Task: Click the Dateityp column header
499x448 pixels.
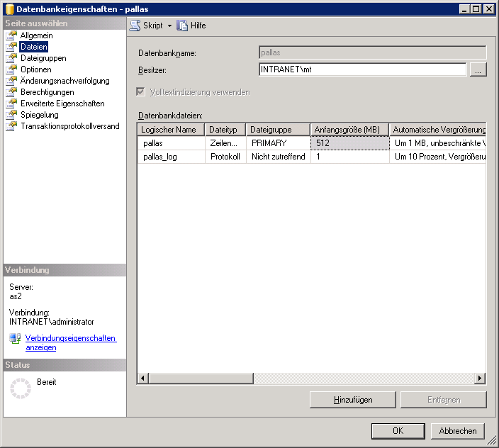Action: (x=225, y=130)
